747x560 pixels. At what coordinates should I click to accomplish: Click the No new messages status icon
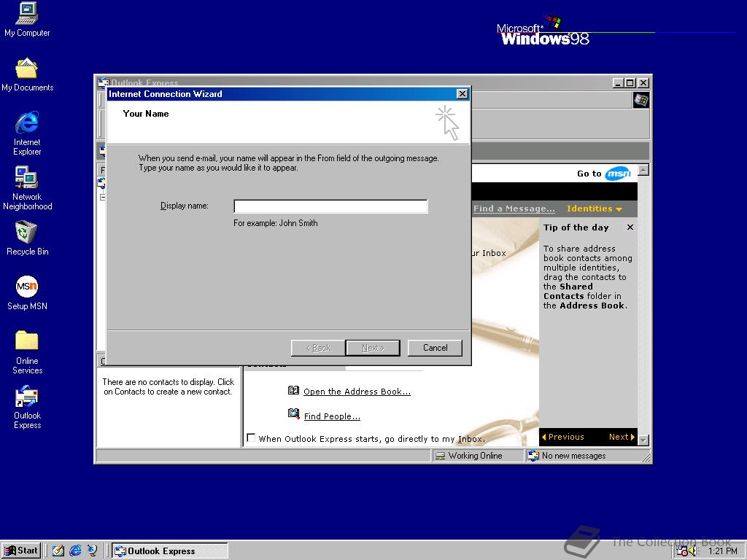(x=533, y=456)
